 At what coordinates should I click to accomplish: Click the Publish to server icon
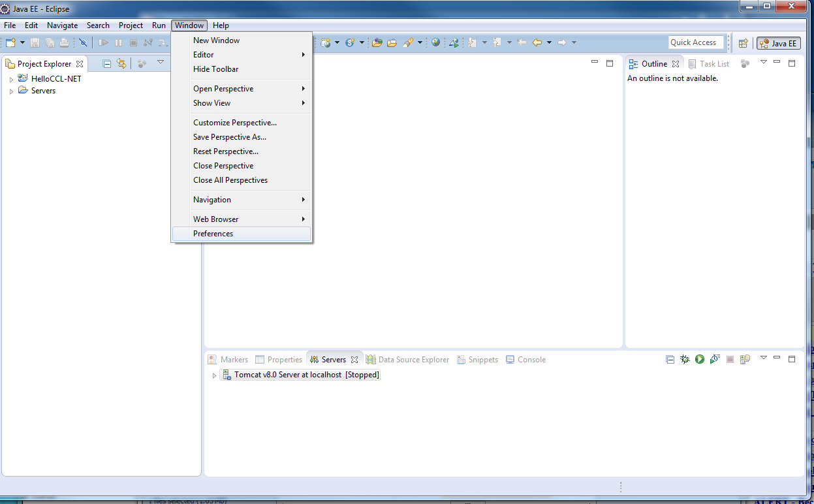tap(745, 359)
